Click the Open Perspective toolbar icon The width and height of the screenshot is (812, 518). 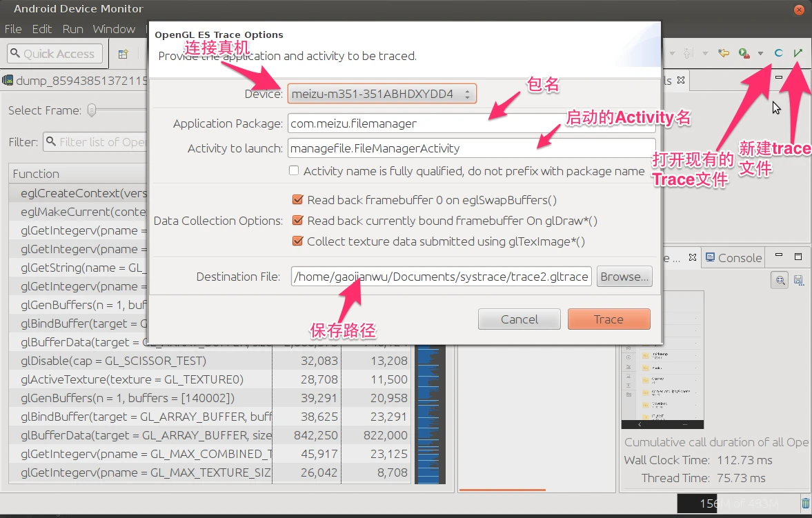123,54
